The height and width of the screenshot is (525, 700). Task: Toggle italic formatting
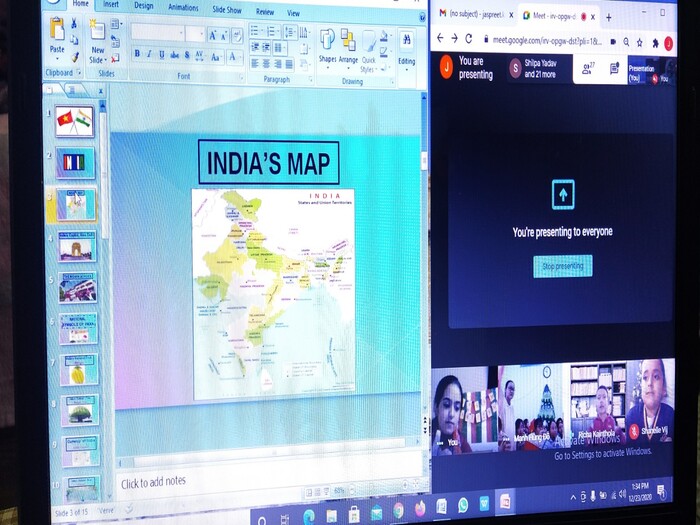149,54
